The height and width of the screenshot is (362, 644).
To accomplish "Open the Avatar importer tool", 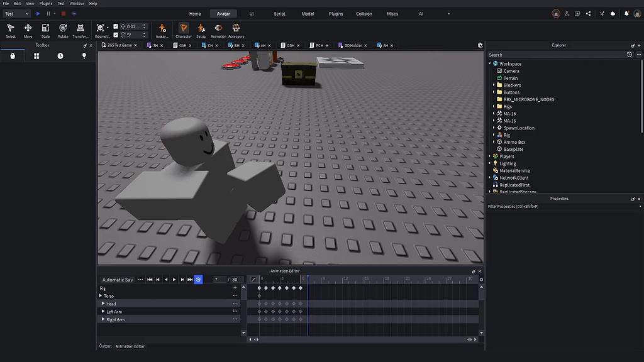I will point(162,30).
